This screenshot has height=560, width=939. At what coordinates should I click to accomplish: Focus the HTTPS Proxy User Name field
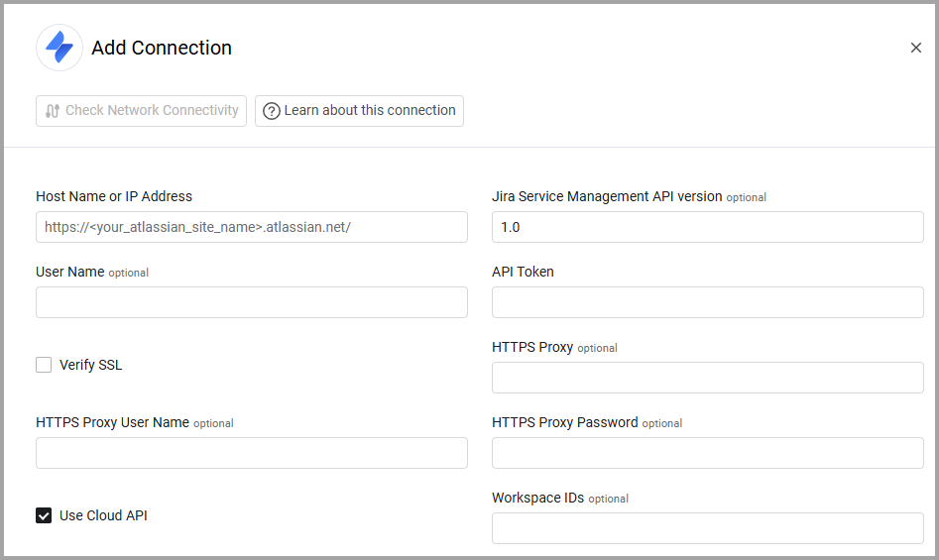coord(251,453)
